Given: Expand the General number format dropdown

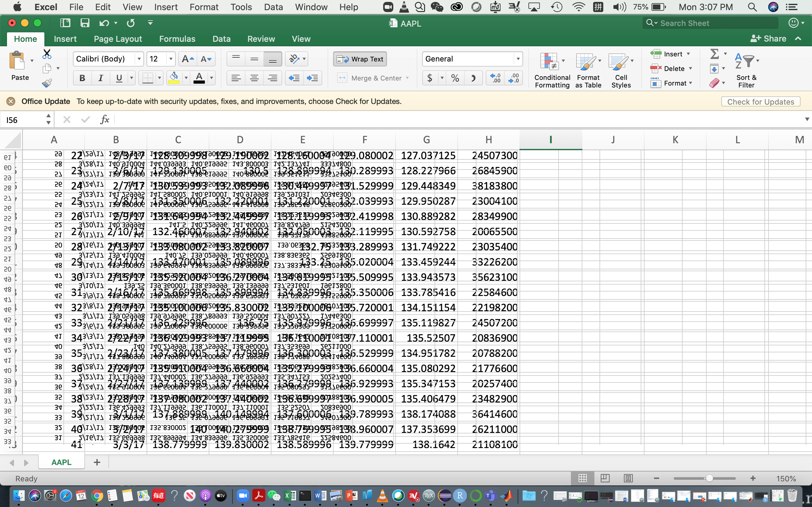Looking at the screenshot, I should [518, 59].
